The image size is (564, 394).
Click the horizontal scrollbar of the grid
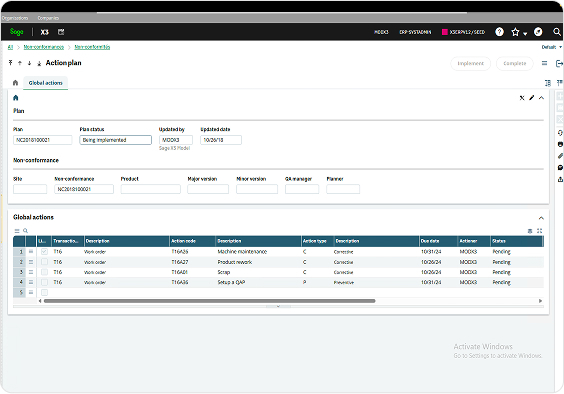[209, 301]
